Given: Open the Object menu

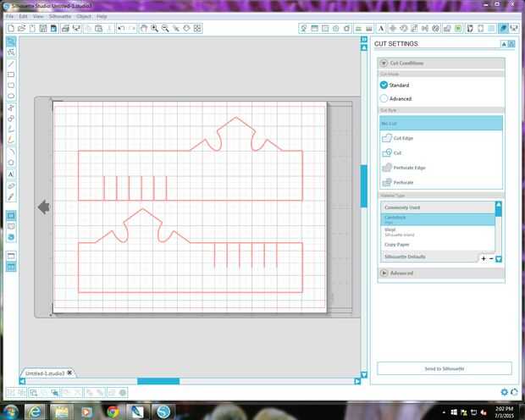Looking at the screenshot, I should click(84, 16).
